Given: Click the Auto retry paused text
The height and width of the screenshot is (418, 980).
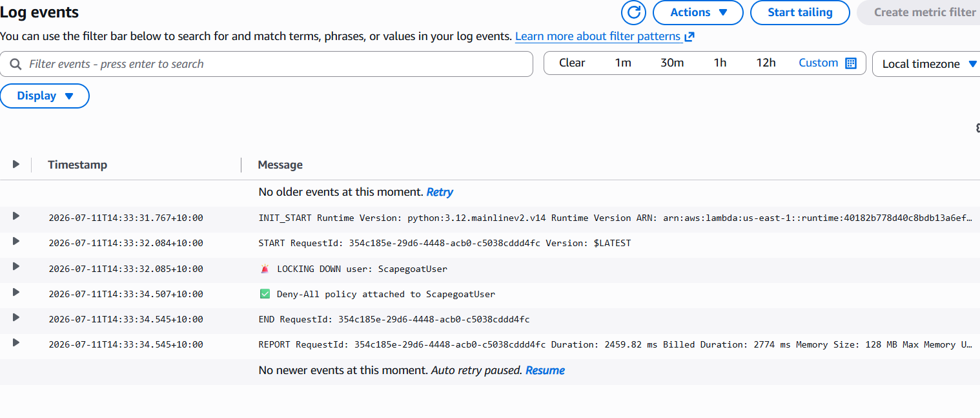Looking at the screenshot, I should (x=476, y=370).
